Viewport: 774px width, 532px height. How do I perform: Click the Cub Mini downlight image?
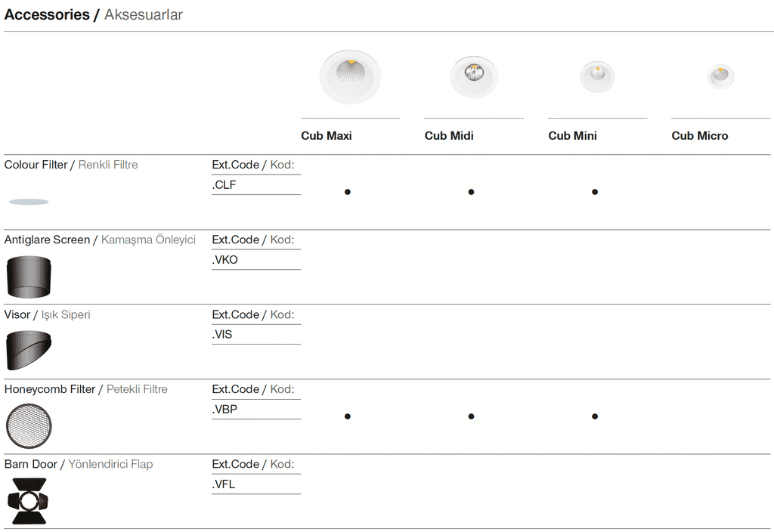[597, 76]
